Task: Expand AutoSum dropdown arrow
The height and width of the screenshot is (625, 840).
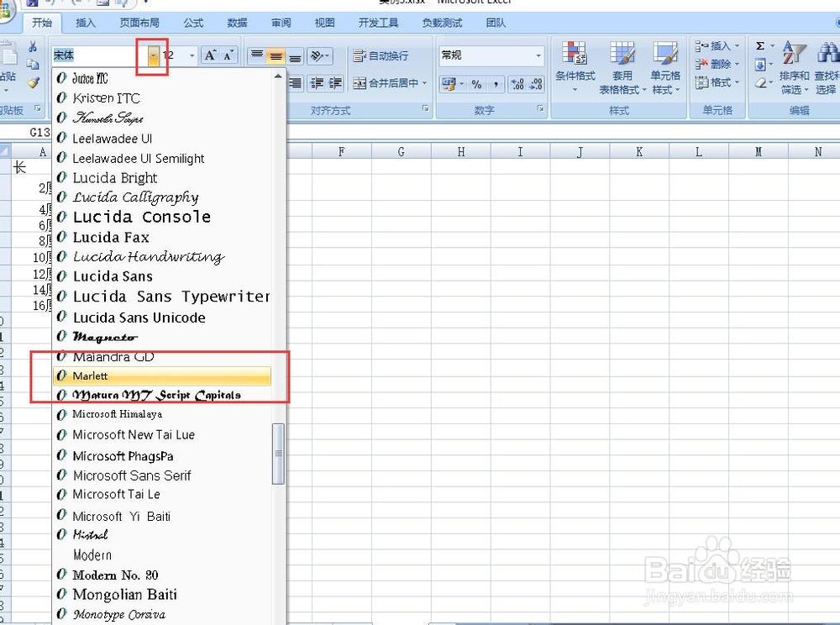Action: pos(773,46)
